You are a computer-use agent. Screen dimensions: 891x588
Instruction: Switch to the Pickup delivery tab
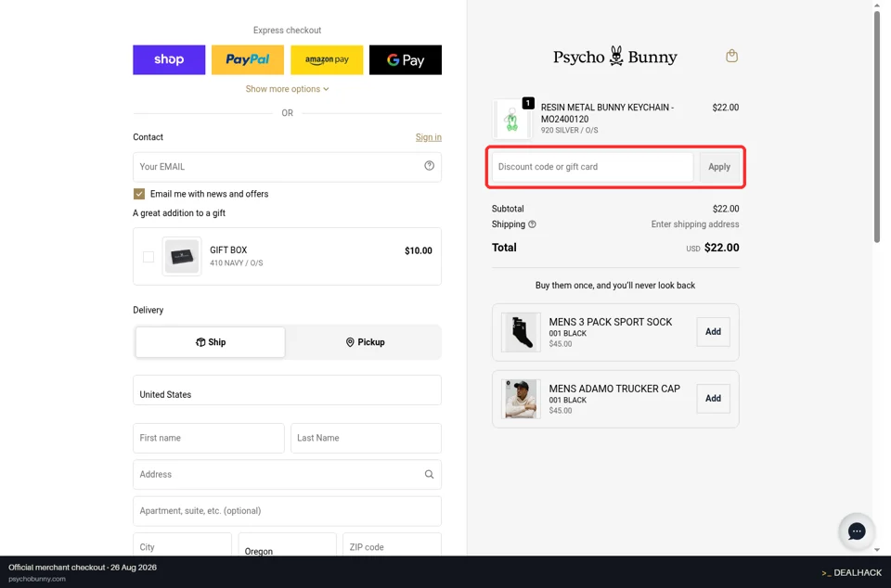point(364,342)
